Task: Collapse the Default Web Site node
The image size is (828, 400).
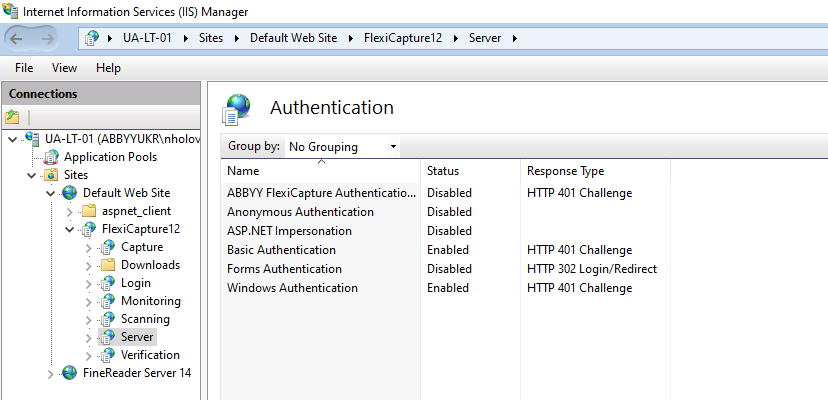Action: tap(51, 193)
